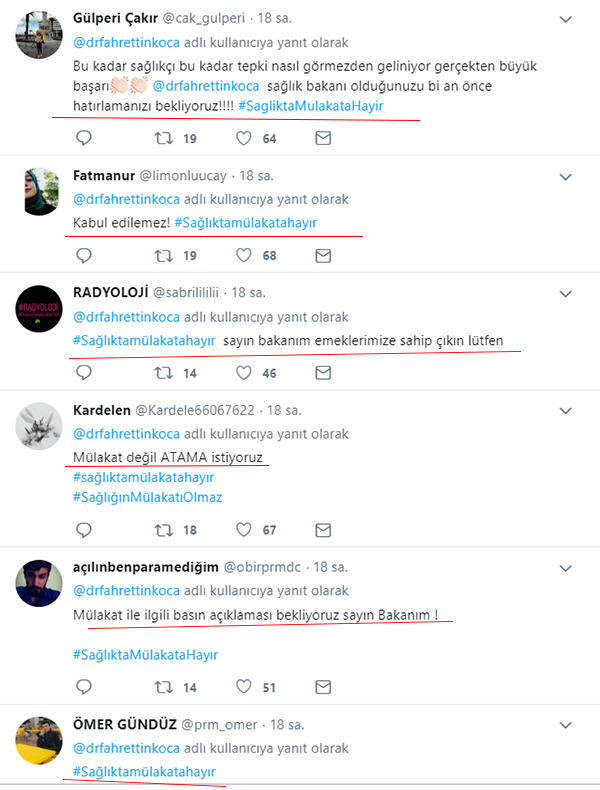This screenshot has width=600, height=790.
Task: Like the RADYOLOJİ tweet
Action: coord(244,373)
